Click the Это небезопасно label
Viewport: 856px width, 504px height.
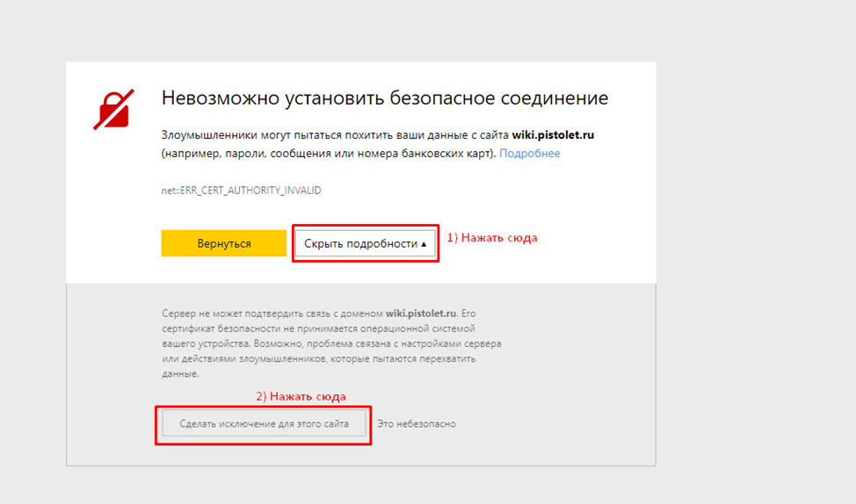click(417, 424)
